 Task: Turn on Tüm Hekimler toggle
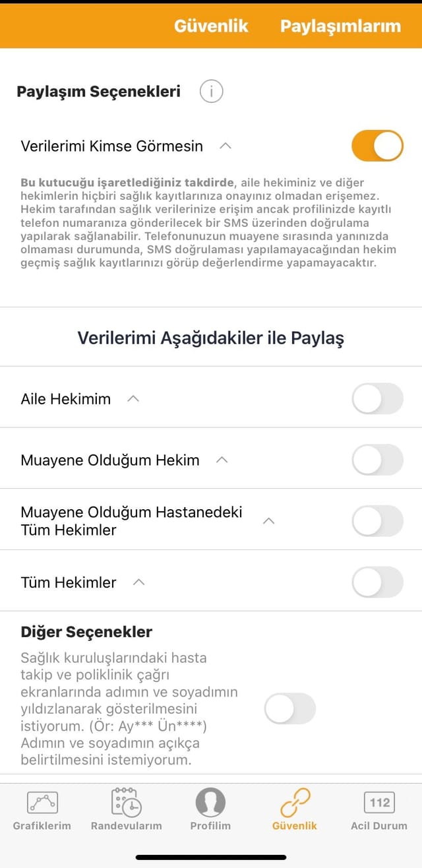point(377,582)
